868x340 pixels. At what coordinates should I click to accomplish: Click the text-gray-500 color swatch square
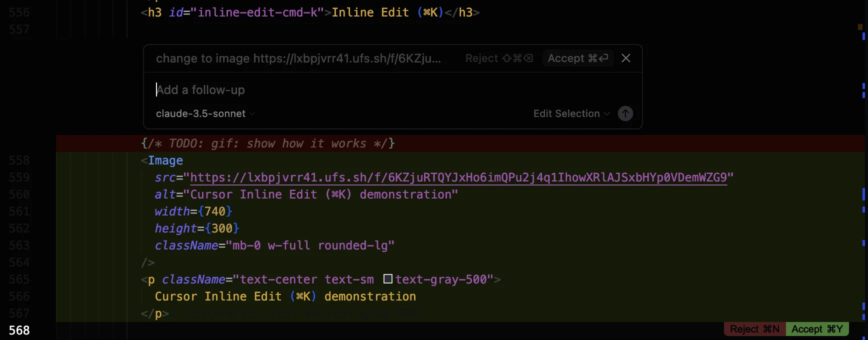click(x=387, y=278)
